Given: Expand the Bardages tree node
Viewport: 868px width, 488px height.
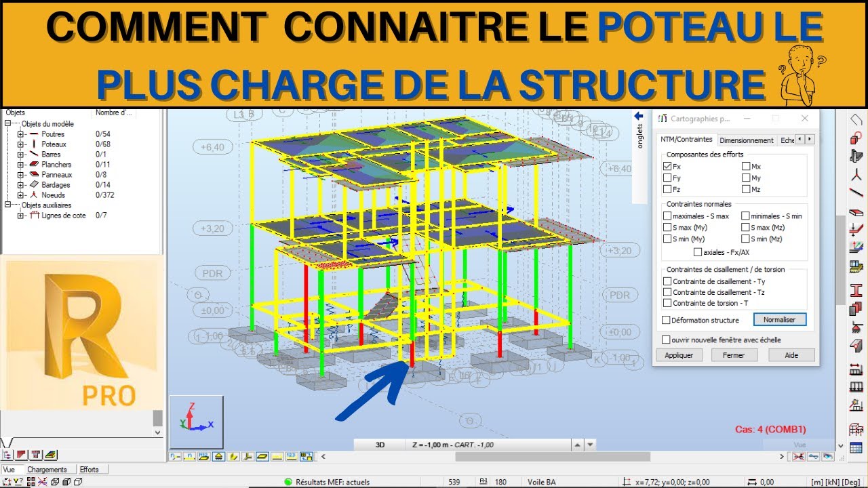Looking at the screenshot, I should [x=20, y=185].
